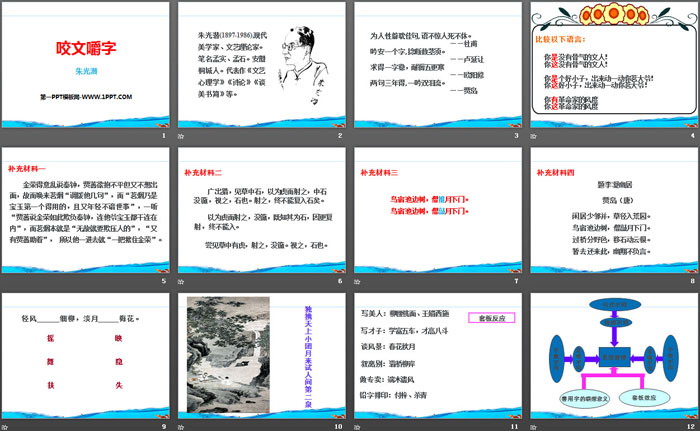This screenshot has width=700, height=431.
Task: Select slide 3 with poet quotations
Action: 438,65
